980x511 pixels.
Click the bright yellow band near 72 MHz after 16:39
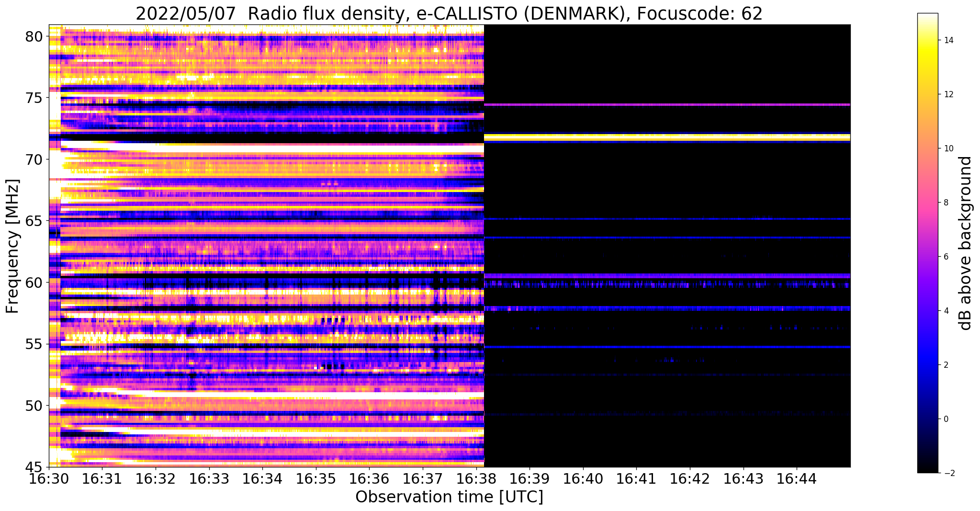coord(667,138)
